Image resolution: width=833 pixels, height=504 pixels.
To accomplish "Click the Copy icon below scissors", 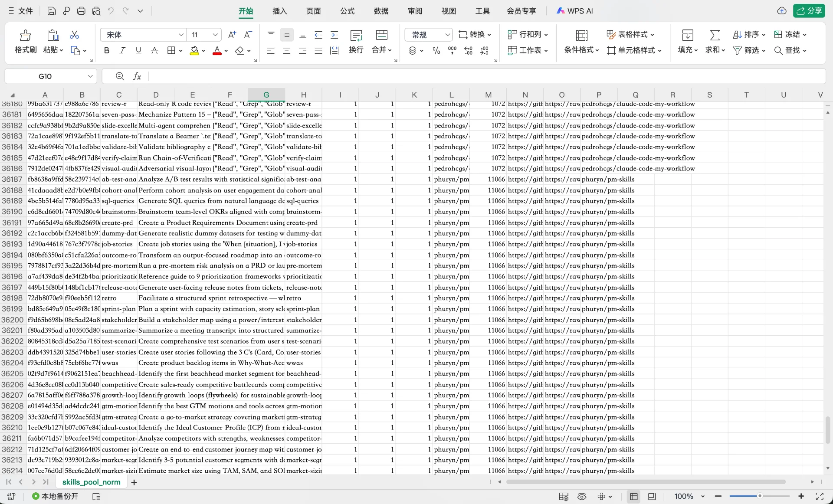I will click(x=75, y=51).
